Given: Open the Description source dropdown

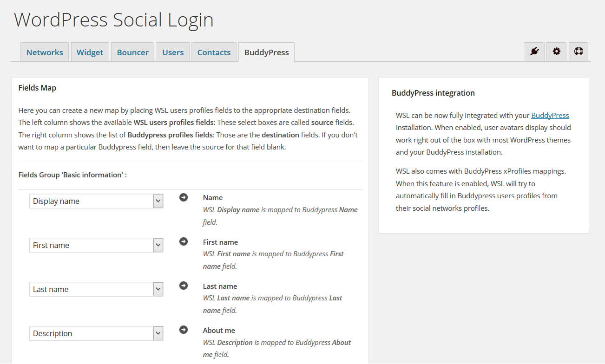Looking at the screenshot, I should click(96, 333).
